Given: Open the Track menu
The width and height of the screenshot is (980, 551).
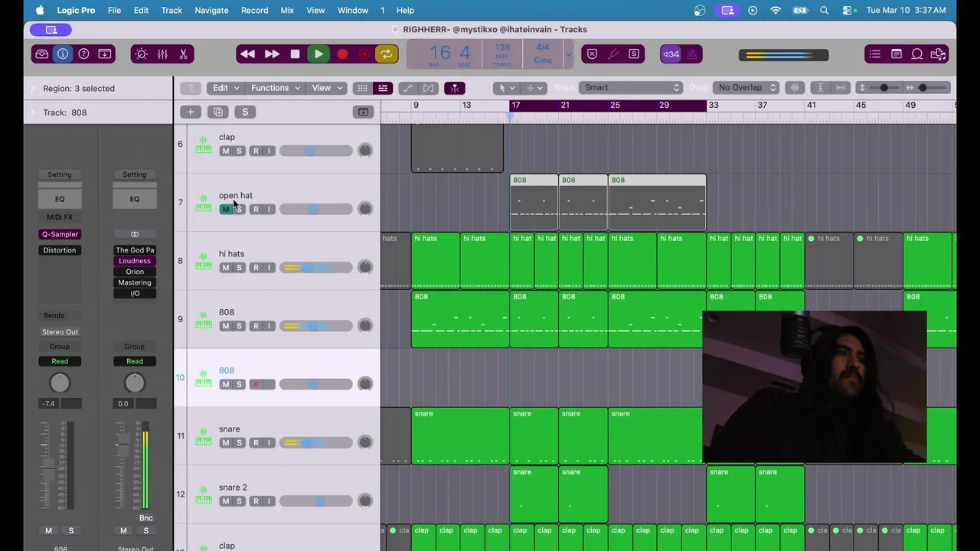Looking at the screenshot, I should pos(171,10).
